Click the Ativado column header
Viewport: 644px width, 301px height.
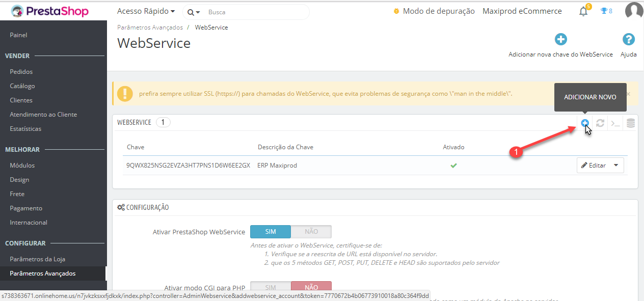[x=453, y=147]
